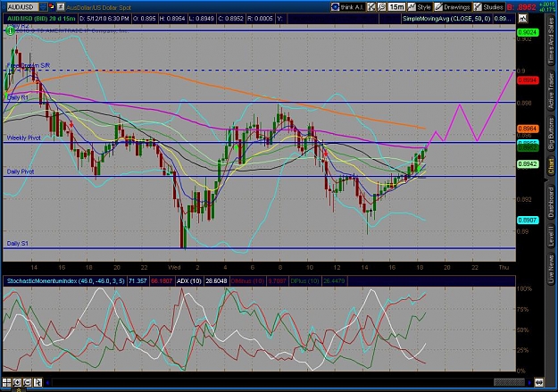558x392 pixels.
Task: Click the zoom out icon at bottom left
Action: coord(28,383)
